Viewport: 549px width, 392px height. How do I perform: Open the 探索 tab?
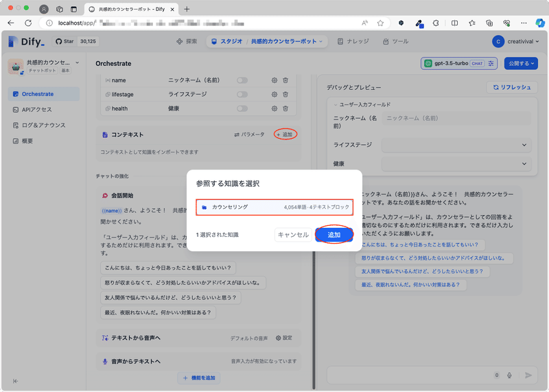point(187,41)
